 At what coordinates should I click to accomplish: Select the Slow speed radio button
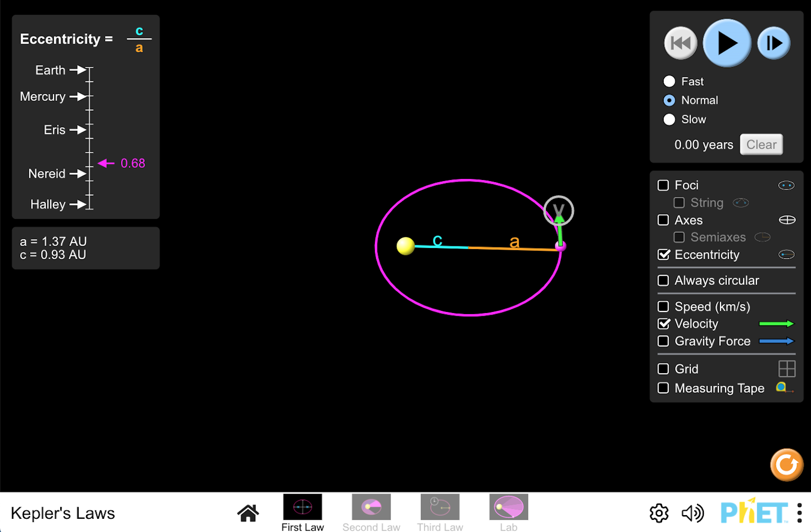click(669, 119)
